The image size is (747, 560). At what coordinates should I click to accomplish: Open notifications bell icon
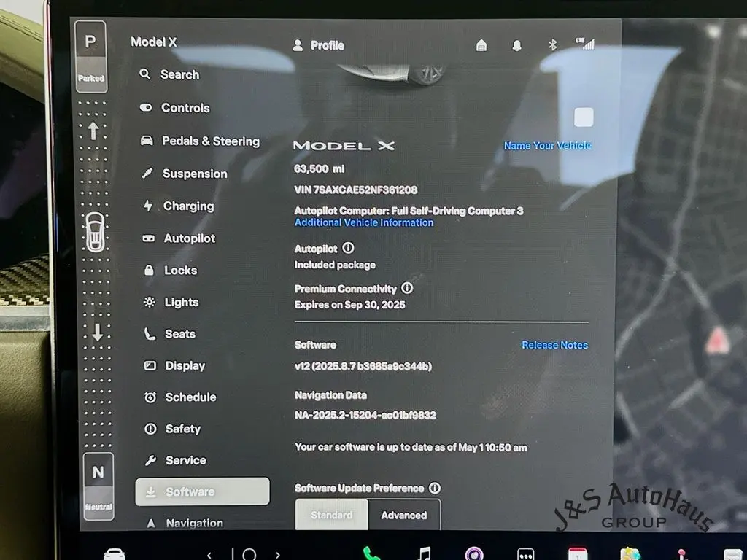516,45
